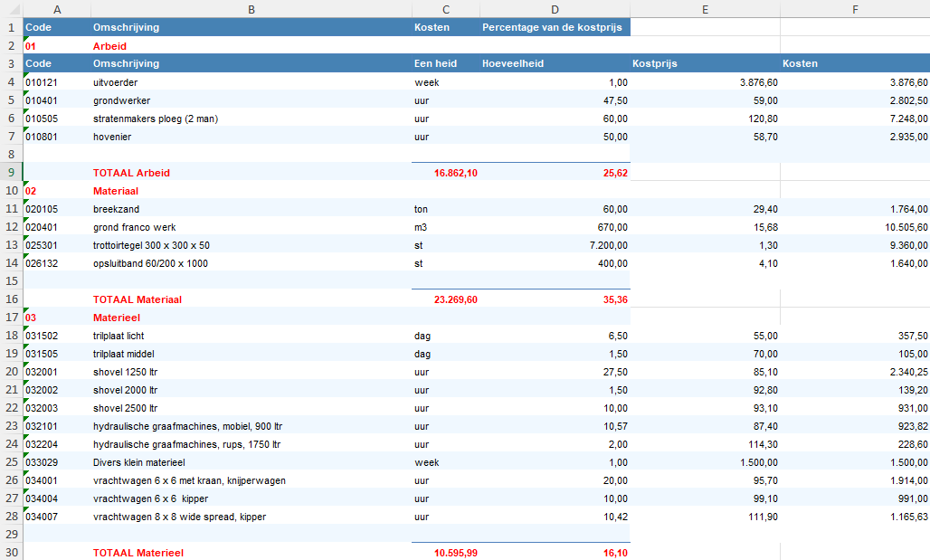Select the red "Arbeid" section title
The width and height of the screenshot is (930, 560).
(x=109, y=46)
